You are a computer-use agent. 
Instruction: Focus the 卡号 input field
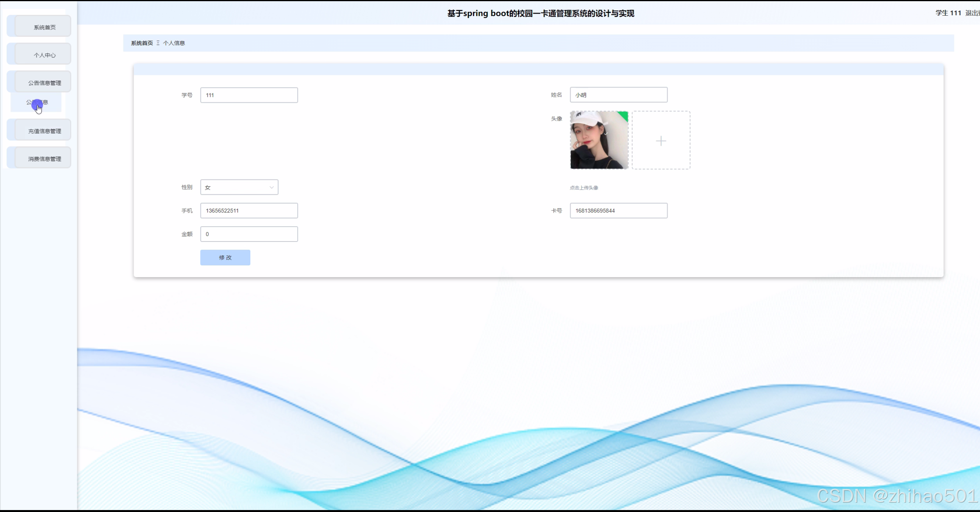(618, 211)
